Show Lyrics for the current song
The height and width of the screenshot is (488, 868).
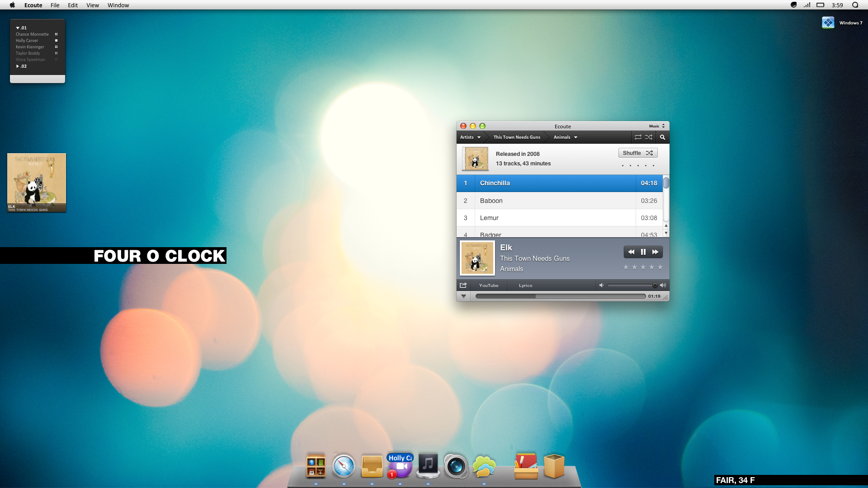(x=525, y=285)
